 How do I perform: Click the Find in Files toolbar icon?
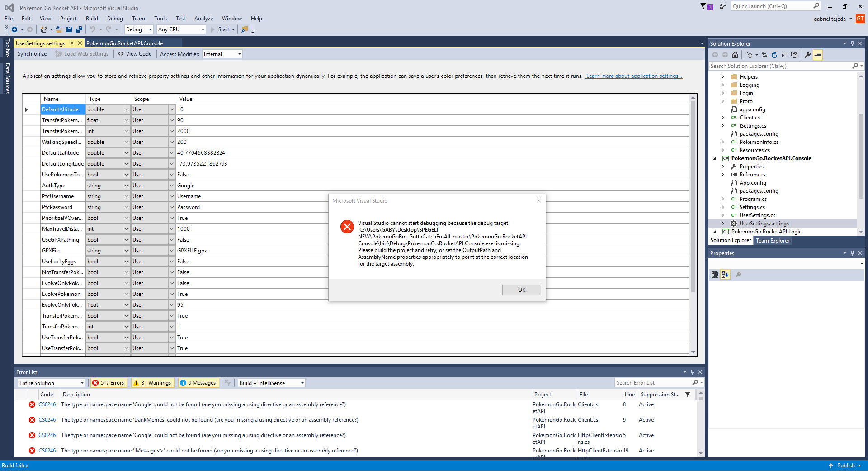pyautogui.click(x=245, y=29)
